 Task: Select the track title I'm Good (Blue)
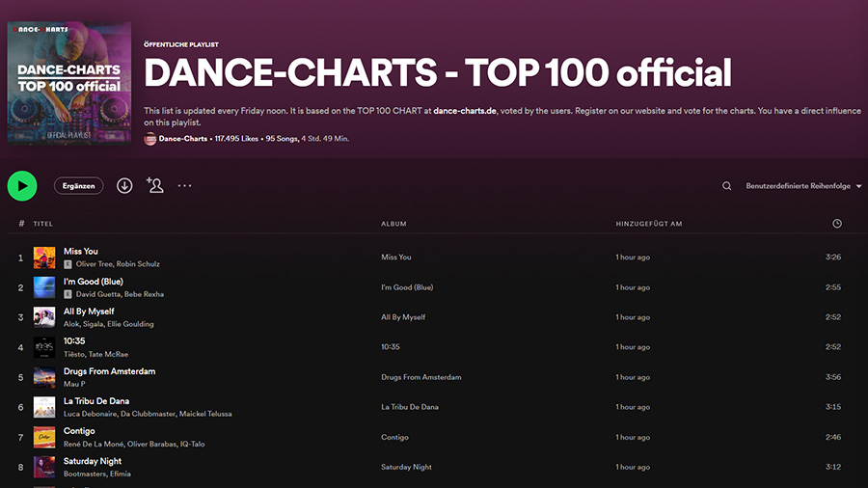coord(94,282)
